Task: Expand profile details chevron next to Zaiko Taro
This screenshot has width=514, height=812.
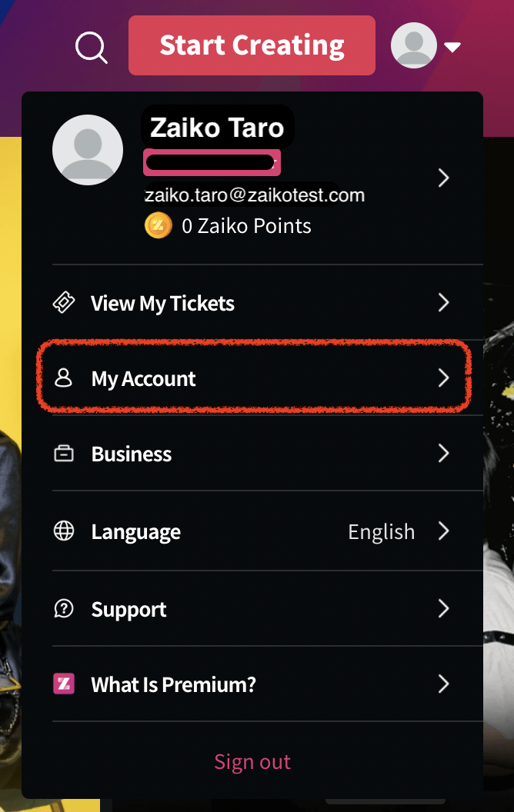Action: point(443,178)
